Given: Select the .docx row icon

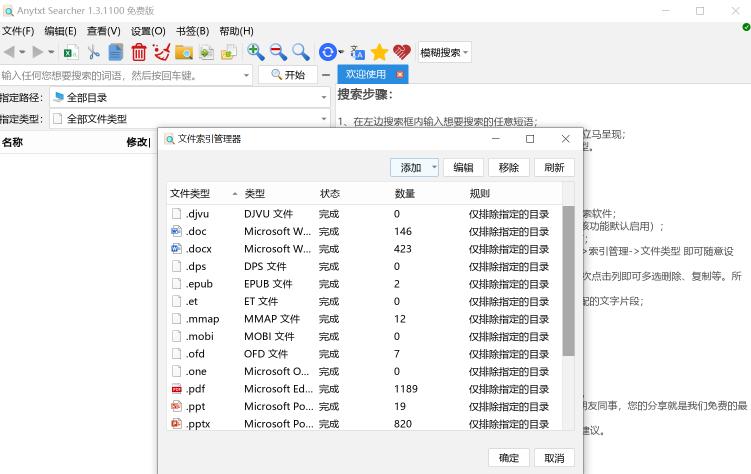Looking at the screenshot, I should pyautogui.click(x=176, y=248).
